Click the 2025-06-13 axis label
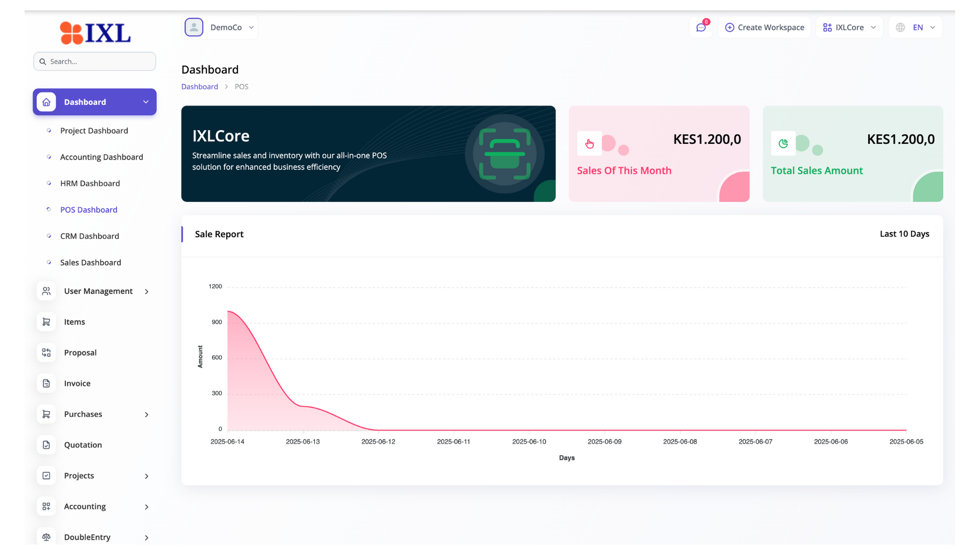 point(303,442)
